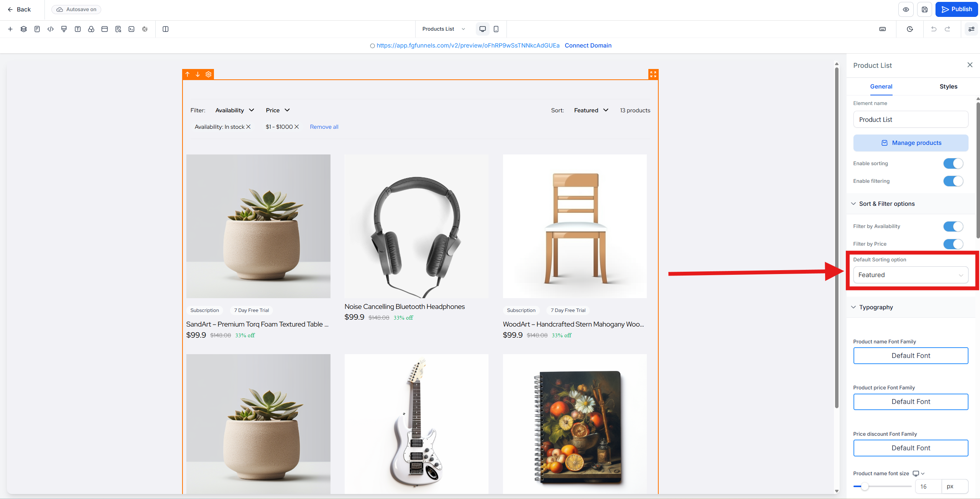Open Default Sorting option dropdown
This screenshot has width=980, height=499.
910,275
